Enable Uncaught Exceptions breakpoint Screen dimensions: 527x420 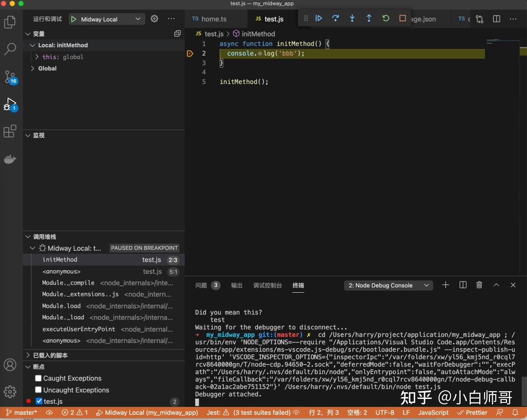pos(39,390)
